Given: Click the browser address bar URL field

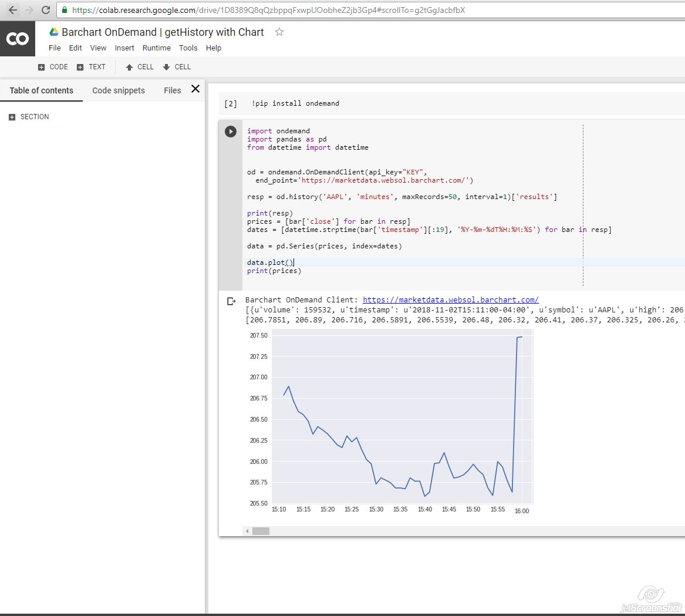Looking at the screenshot, I should tap(235, 9).
